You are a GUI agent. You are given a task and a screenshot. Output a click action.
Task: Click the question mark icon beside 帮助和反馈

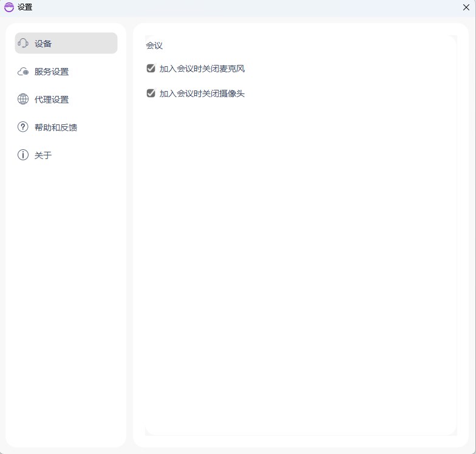(x=23, y=127)
